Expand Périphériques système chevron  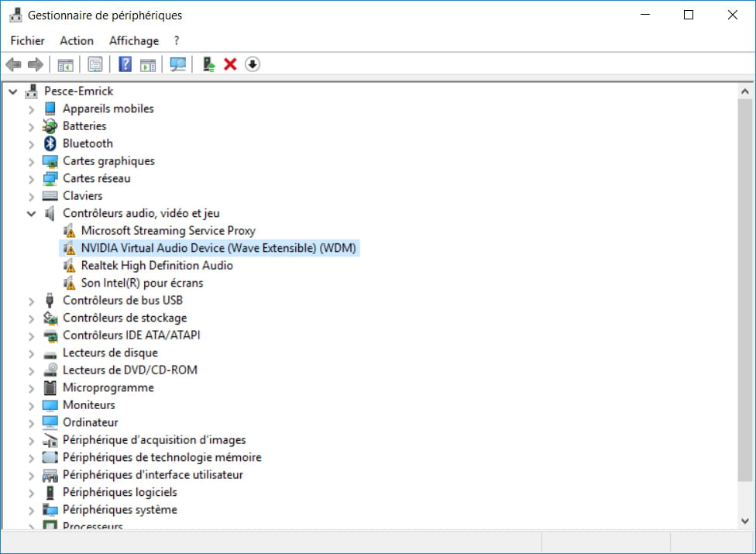(31, 510)
